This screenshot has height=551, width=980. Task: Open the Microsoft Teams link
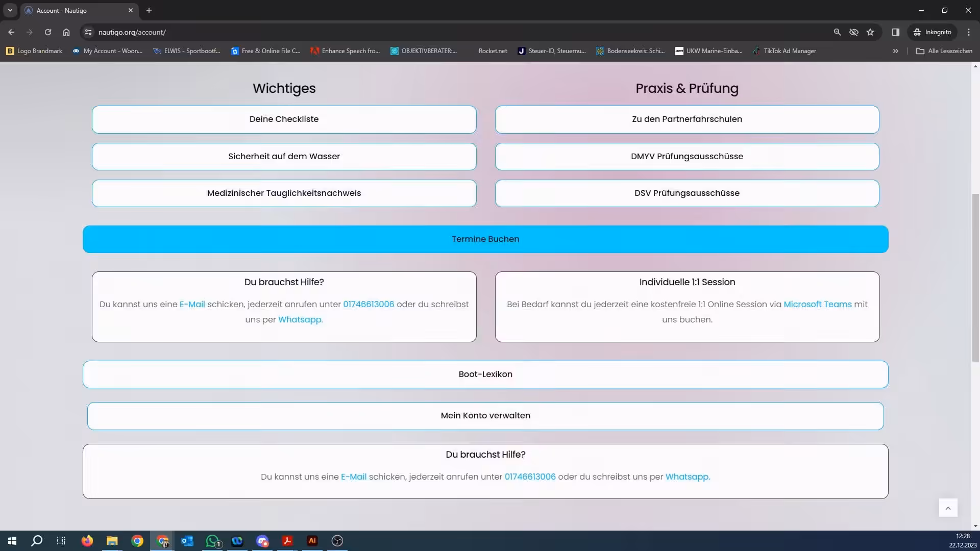pos(817,304)
